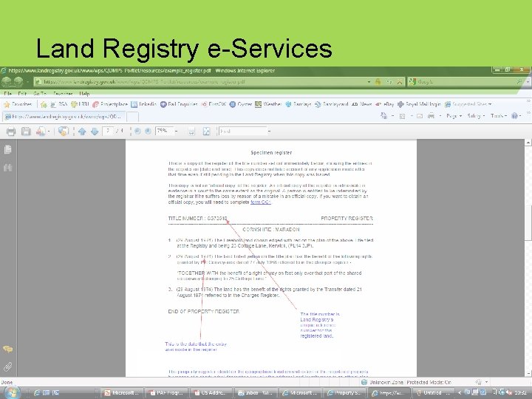Click the command bar print icon
The image size is (532, 399).
[x=431, y=116]
